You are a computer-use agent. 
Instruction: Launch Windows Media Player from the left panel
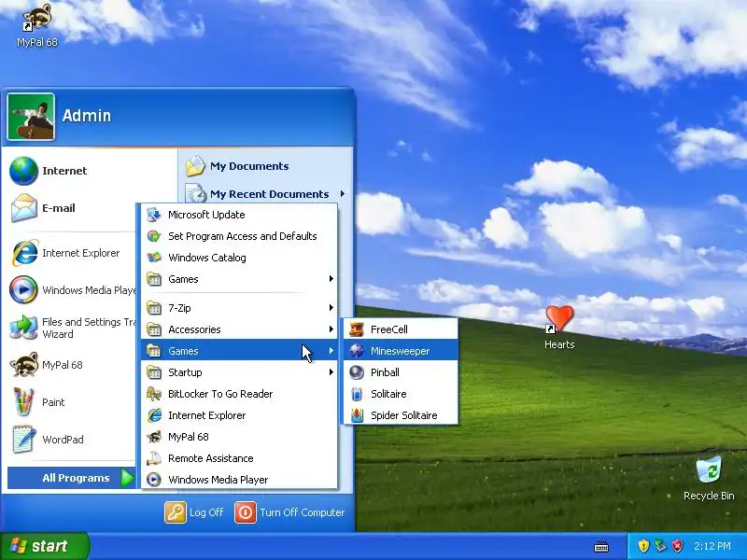72,290
